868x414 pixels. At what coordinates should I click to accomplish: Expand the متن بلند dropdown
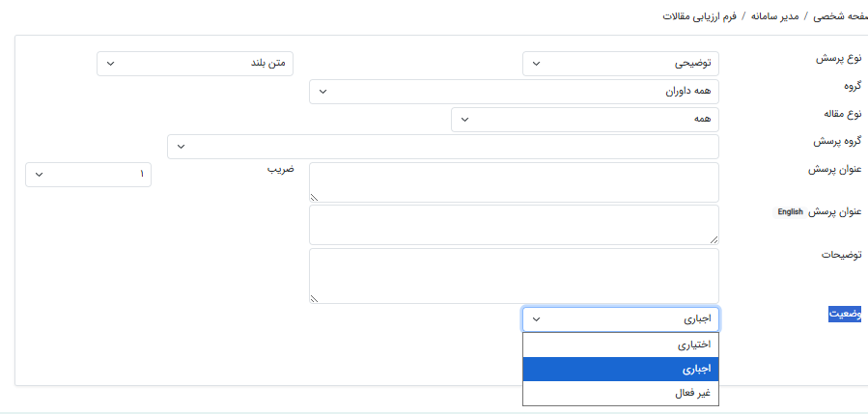[195, 64]
